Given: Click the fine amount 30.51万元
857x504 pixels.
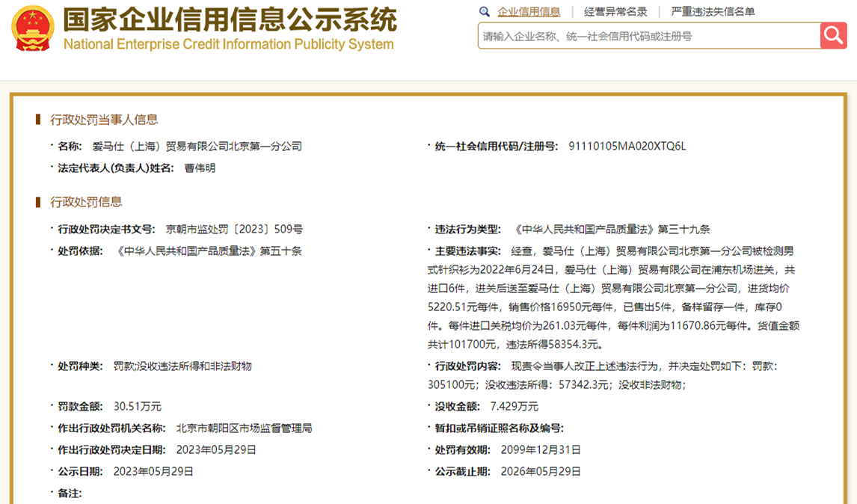Looking at the screenshot, I should 137,407.
